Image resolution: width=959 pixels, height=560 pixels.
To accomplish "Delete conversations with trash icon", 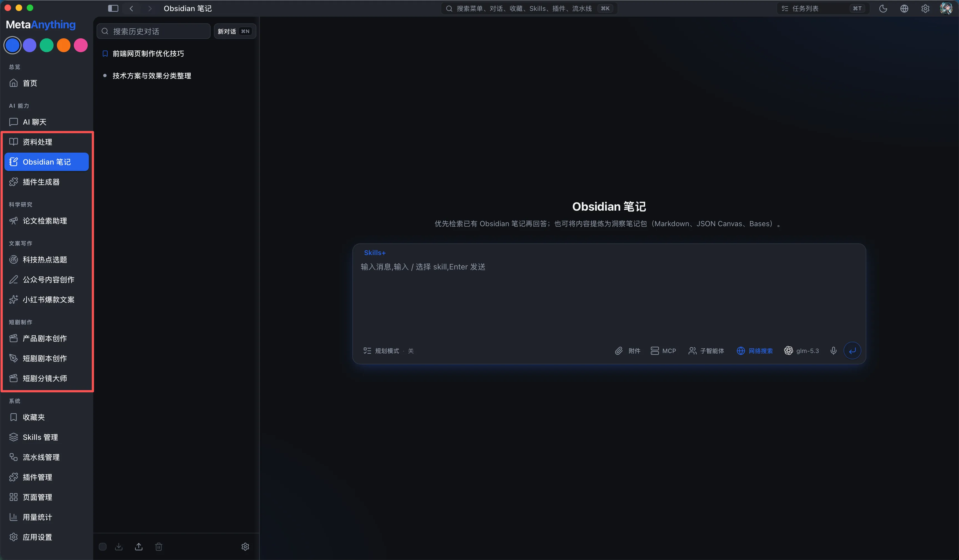I will pos(159,547).
